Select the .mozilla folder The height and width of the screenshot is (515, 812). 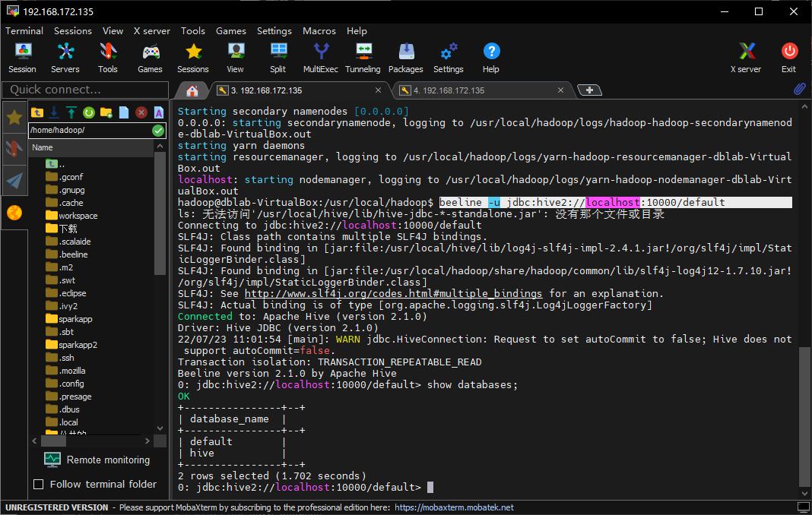[66, 371]
